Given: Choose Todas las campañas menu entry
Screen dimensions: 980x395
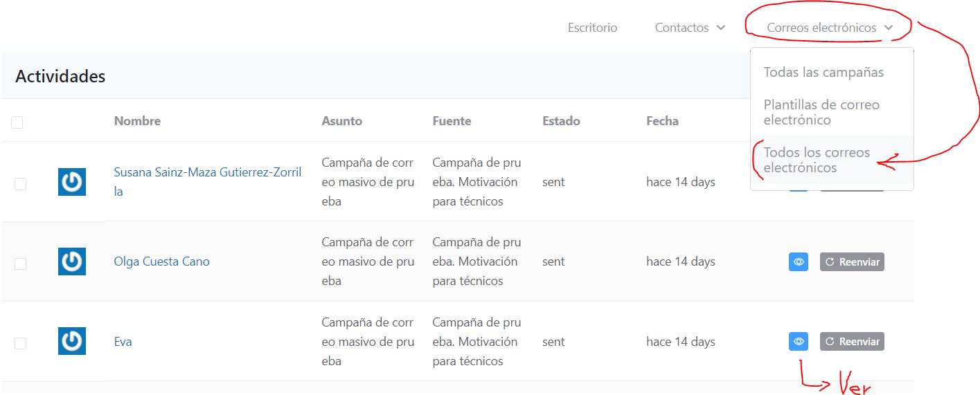Looking at the screenshot, I should 823,72.
